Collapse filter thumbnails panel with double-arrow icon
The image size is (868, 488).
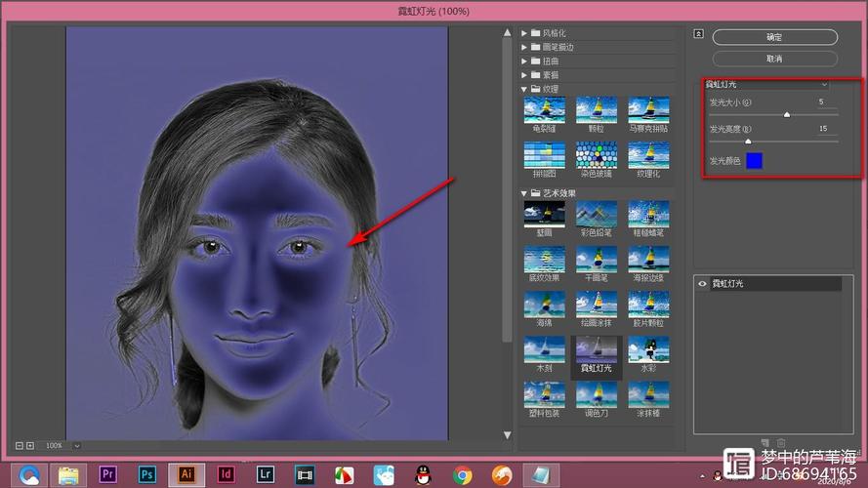(x=698, y=33)
